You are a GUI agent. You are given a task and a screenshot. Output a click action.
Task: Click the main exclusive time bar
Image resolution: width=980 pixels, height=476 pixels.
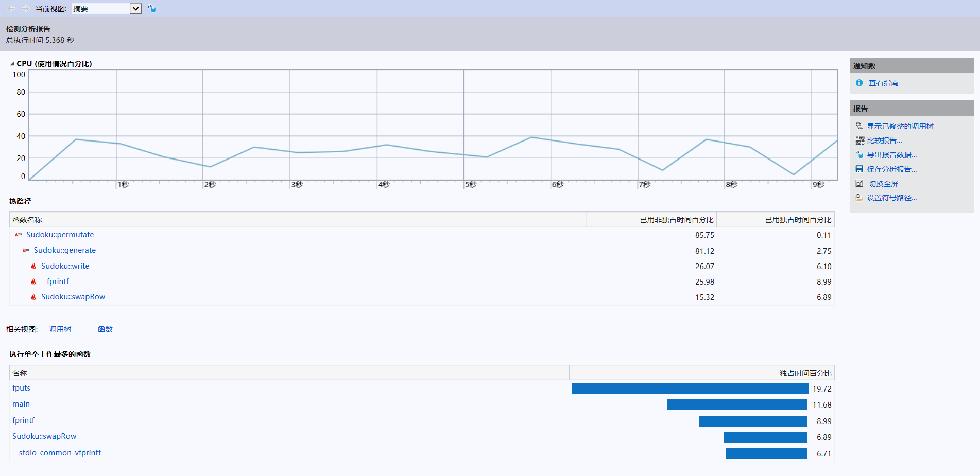click(737, 405)
